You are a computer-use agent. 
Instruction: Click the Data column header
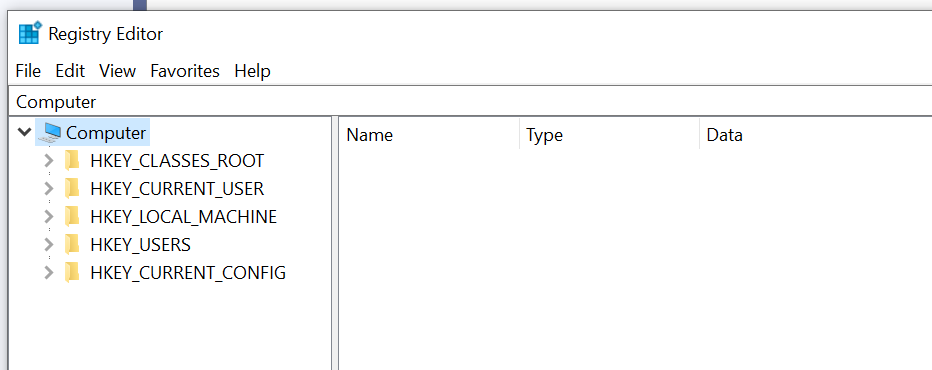pos(816,135)
